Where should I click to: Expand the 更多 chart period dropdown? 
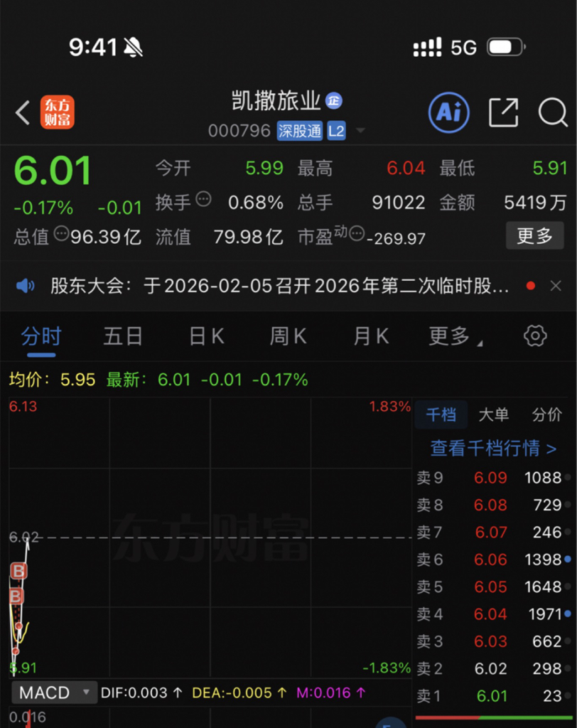[455, 336]
